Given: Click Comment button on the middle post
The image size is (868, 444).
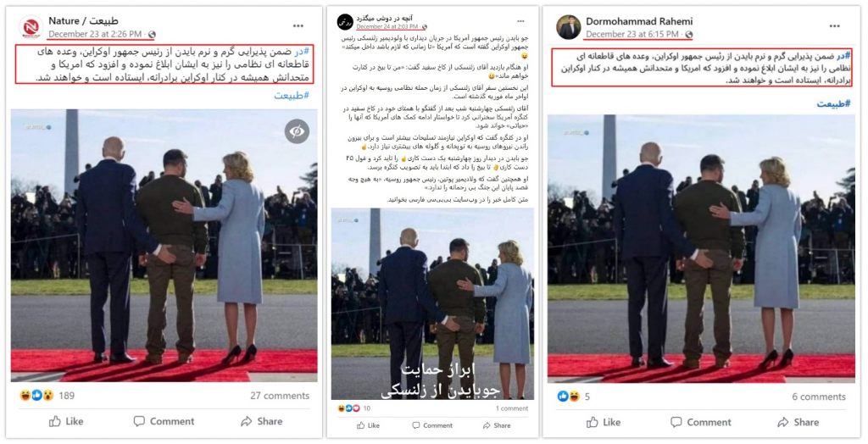Looking at the screenshot, I should pos(431,425).
